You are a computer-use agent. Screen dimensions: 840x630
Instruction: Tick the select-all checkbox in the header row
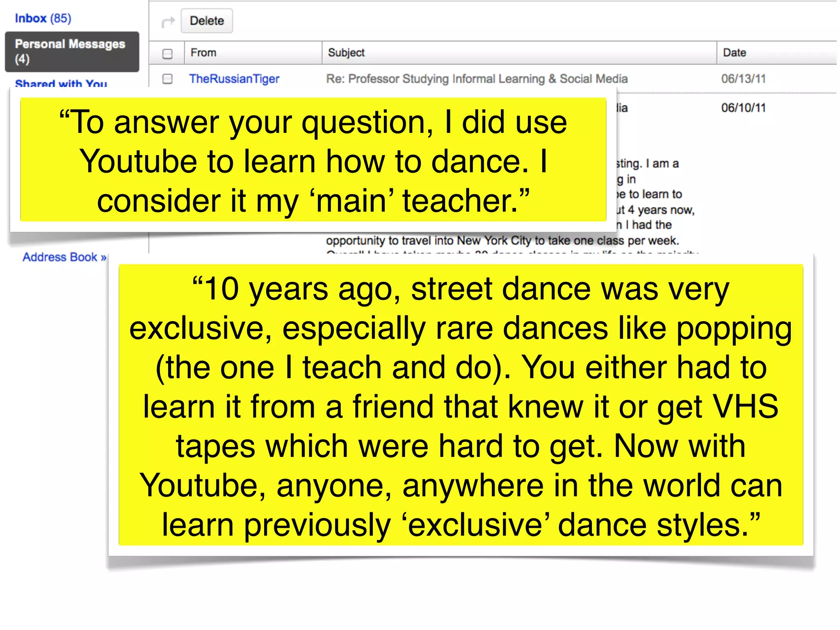point(167,54)
